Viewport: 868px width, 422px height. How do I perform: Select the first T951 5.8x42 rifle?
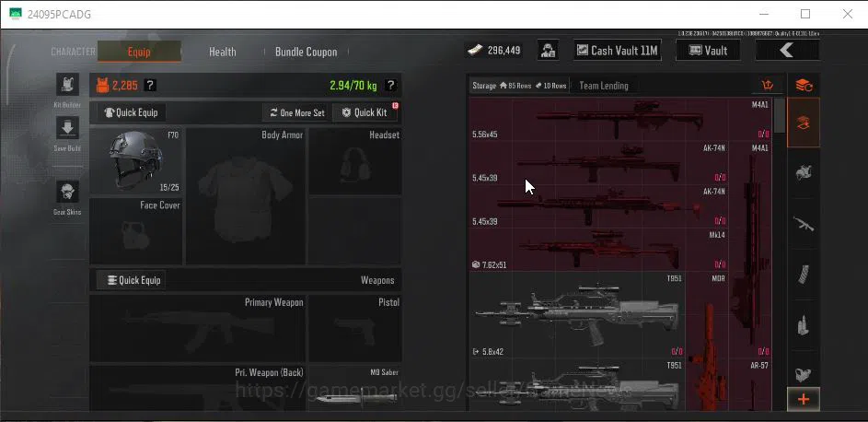pos(577,314)
